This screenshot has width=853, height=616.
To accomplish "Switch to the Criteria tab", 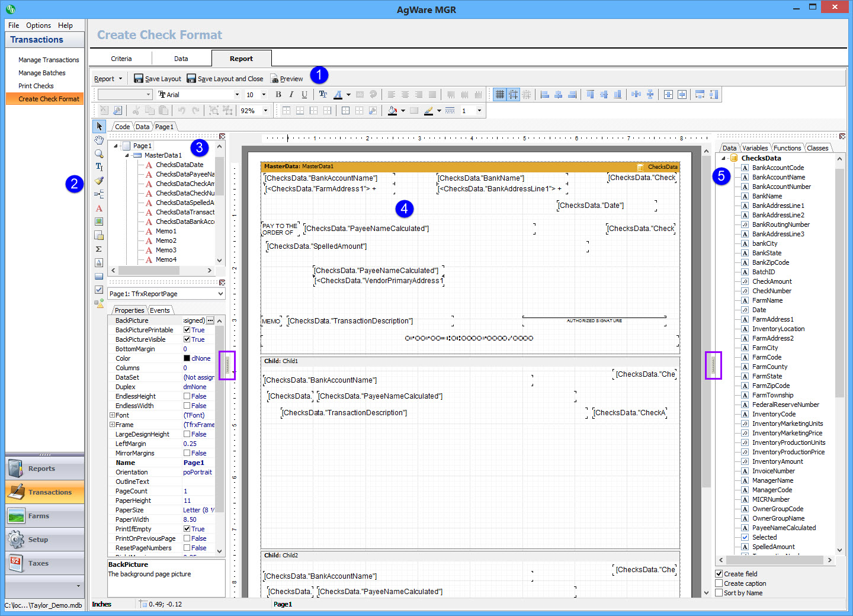I will 121,59.
